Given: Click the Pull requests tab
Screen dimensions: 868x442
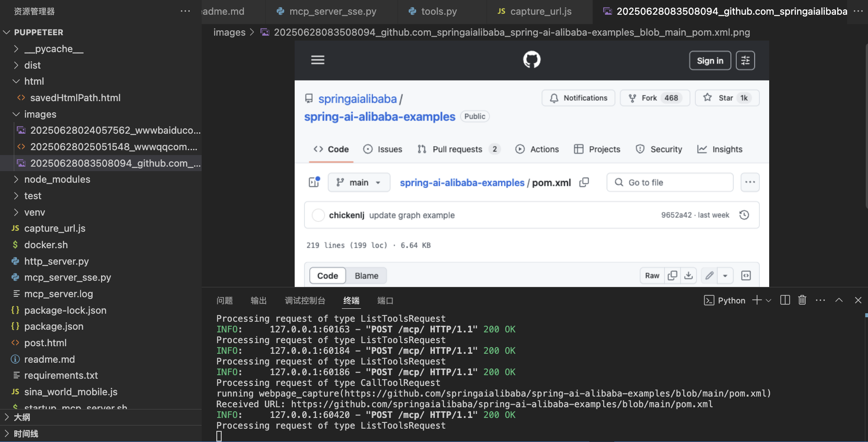Looking at the screenshot, I should click(458, 149).
